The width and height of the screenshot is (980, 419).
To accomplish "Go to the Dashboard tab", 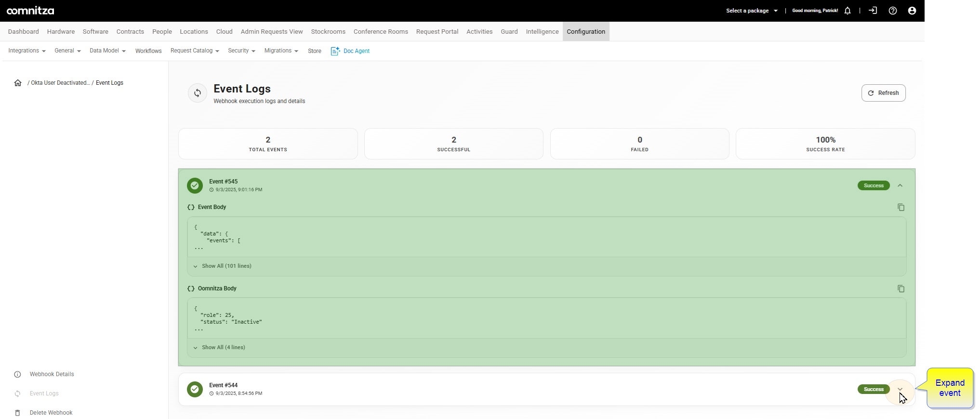I will click(24, 31).
